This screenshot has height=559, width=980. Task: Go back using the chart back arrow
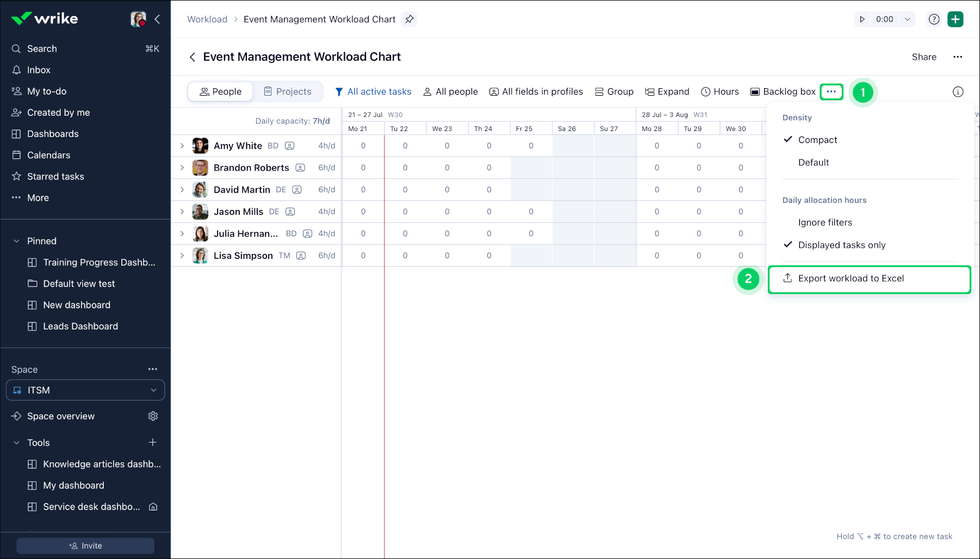(x=192, y=57)
